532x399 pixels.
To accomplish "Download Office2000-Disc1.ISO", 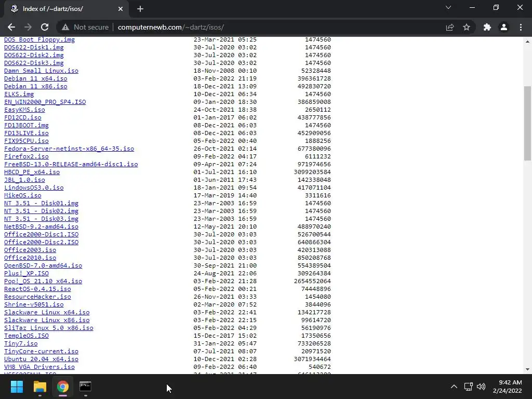I will 41,235.
